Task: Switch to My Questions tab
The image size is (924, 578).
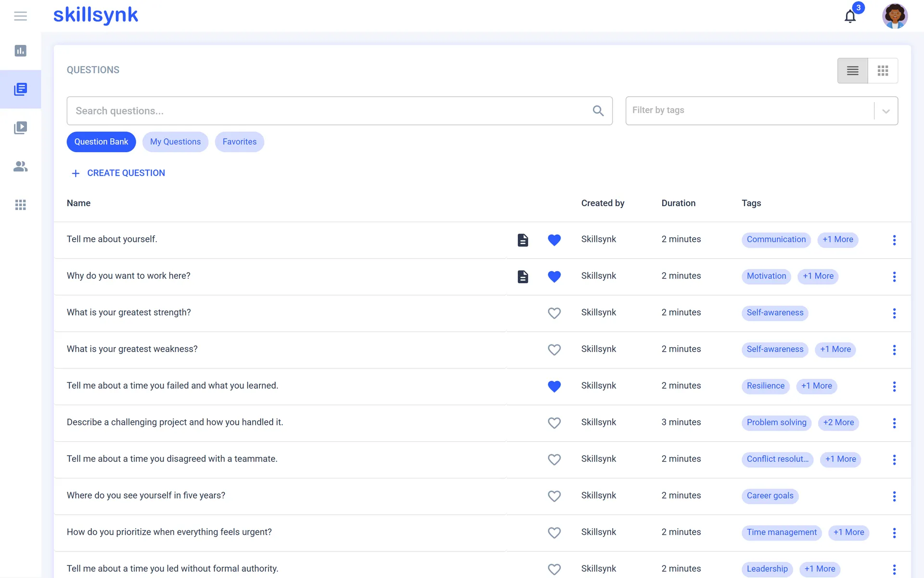Action: 175,142
